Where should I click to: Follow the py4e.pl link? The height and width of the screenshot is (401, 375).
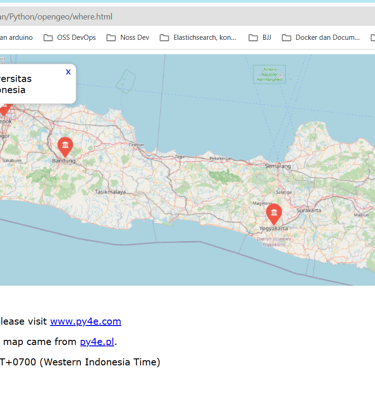click(x=97, y=342)
